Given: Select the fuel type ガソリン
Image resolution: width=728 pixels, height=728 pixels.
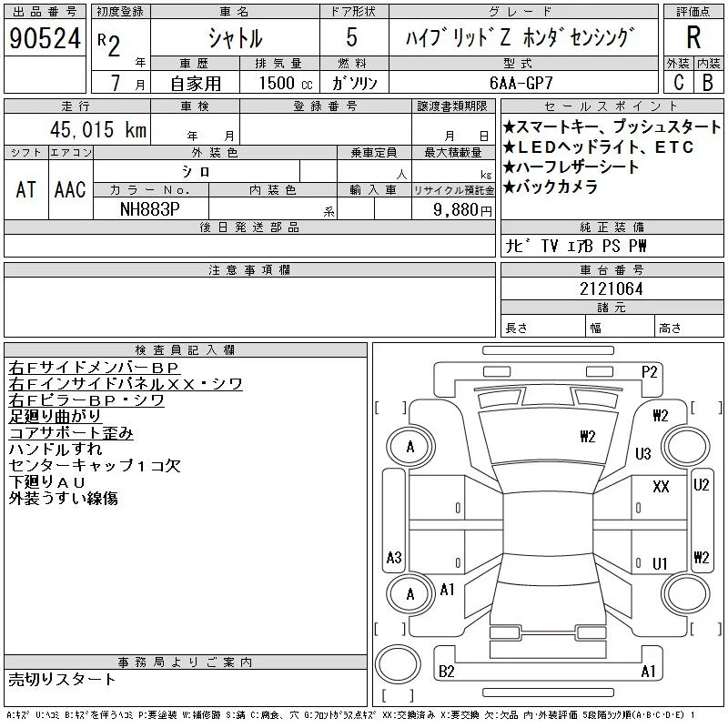Looking at the screenshot, I should pos(355,83).
